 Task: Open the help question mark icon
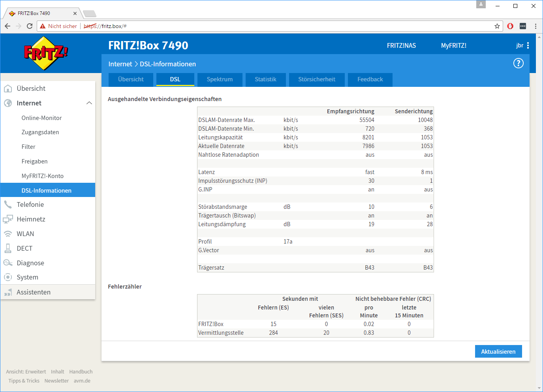click(x=518, y=63)
